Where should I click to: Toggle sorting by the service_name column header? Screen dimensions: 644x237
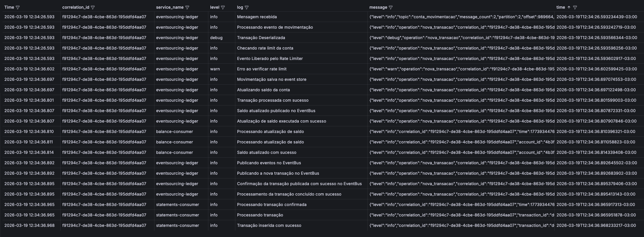pyautogui.click(x=170, y=7)
